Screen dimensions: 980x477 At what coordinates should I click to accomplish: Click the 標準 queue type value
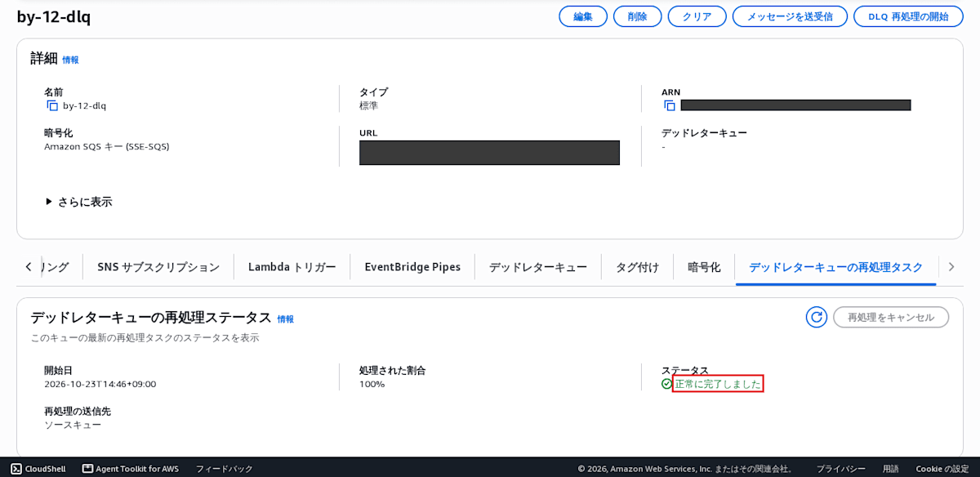[369, 105]
